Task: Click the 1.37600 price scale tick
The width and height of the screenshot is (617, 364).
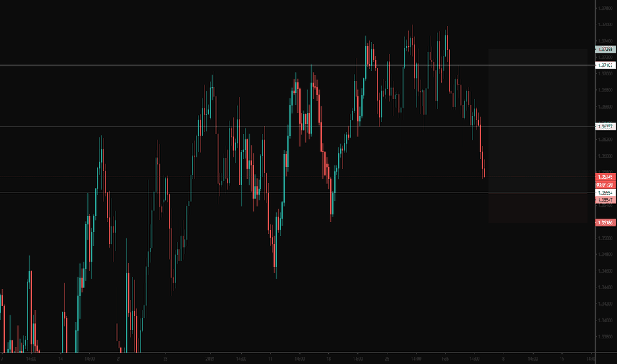Action: click(605, 24)
